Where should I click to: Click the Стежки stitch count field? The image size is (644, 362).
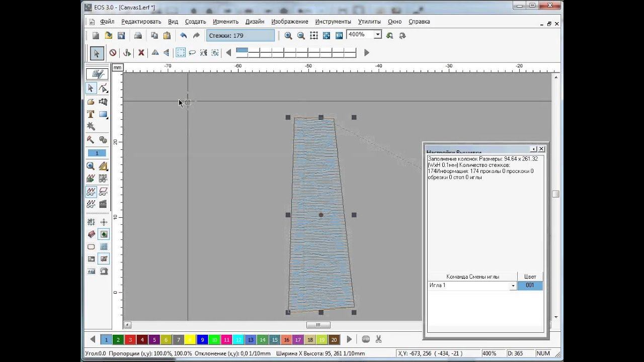(240, 36)
